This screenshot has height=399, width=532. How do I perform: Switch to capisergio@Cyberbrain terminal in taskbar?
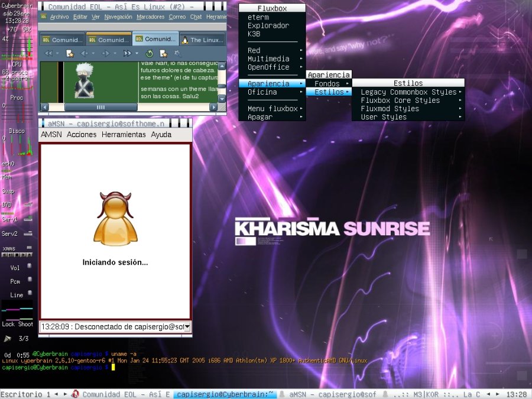click(x=225, y=394)
